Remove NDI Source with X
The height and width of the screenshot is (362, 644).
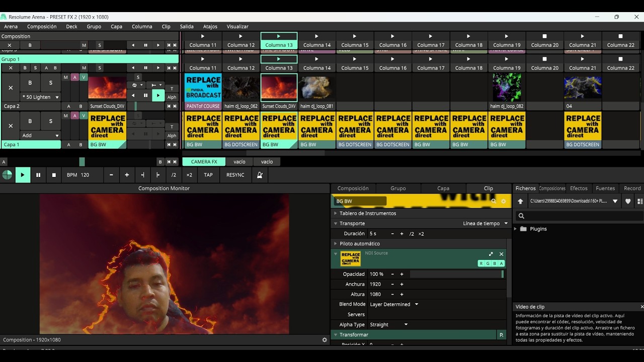[501, 254]
